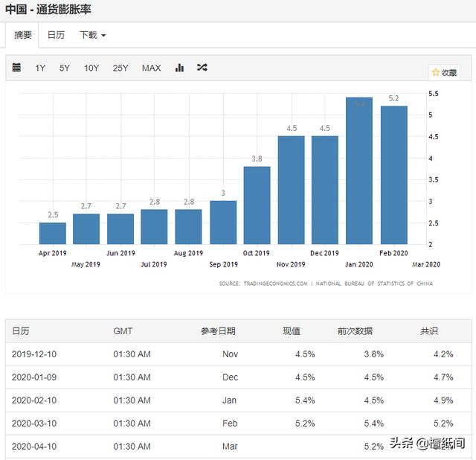Viewport: 476px width, 460px height.
Task: Select the 10Y time range
Action: point(91,68)
